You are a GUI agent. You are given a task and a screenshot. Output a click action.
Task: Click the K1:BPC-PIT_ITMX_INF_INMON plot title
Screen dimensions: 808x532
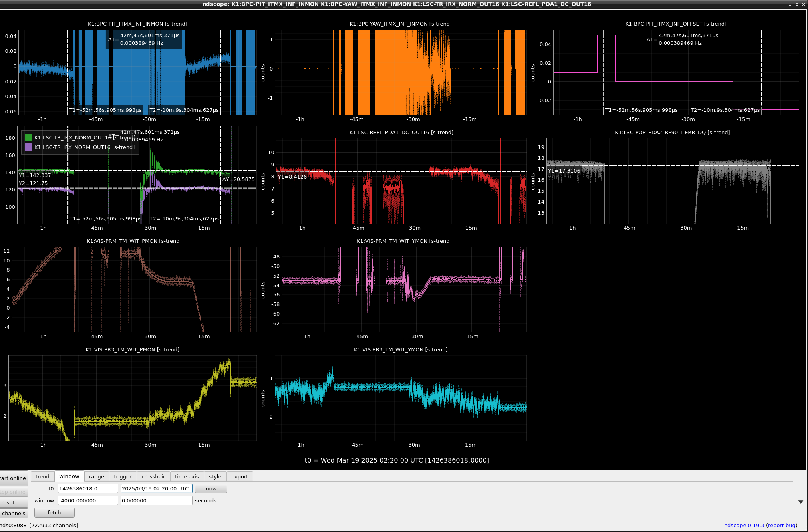137,24
